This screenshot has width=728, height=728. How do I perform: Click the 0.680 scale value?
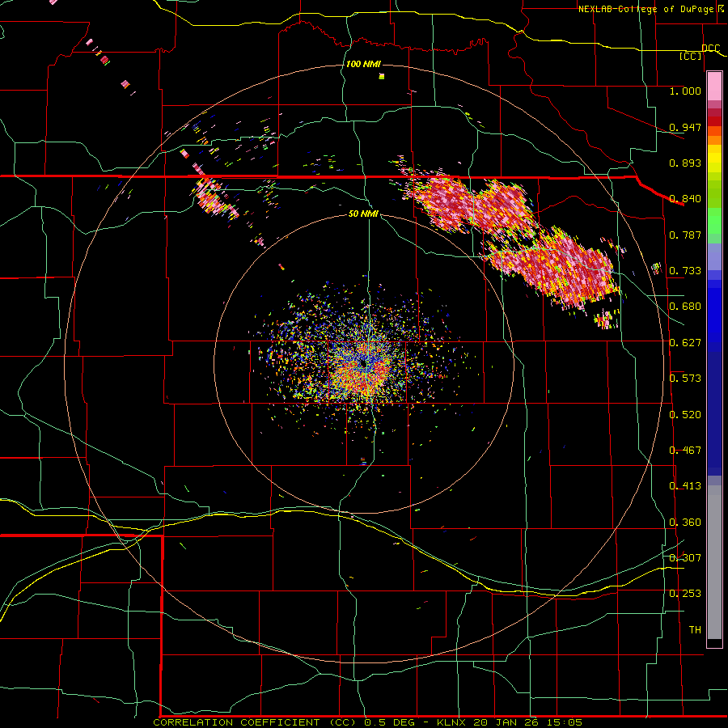685,307
